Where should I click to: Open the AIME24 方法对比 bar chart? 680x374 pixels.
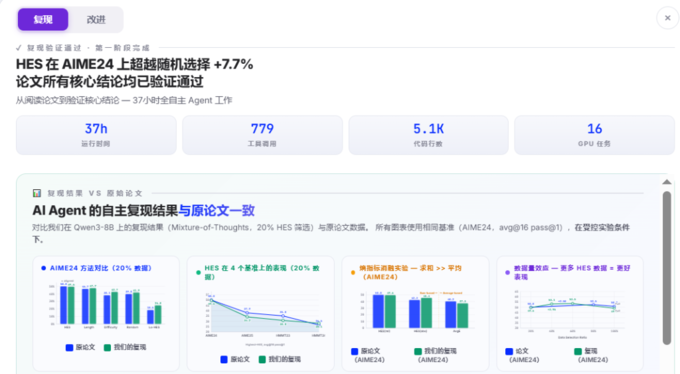pos(106,304)
